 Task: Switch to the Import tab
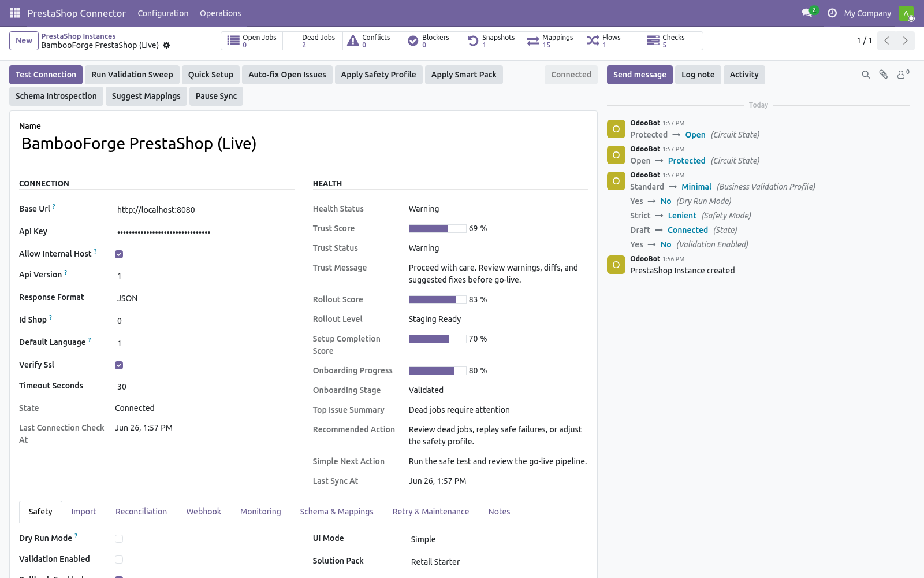point(84,512)
